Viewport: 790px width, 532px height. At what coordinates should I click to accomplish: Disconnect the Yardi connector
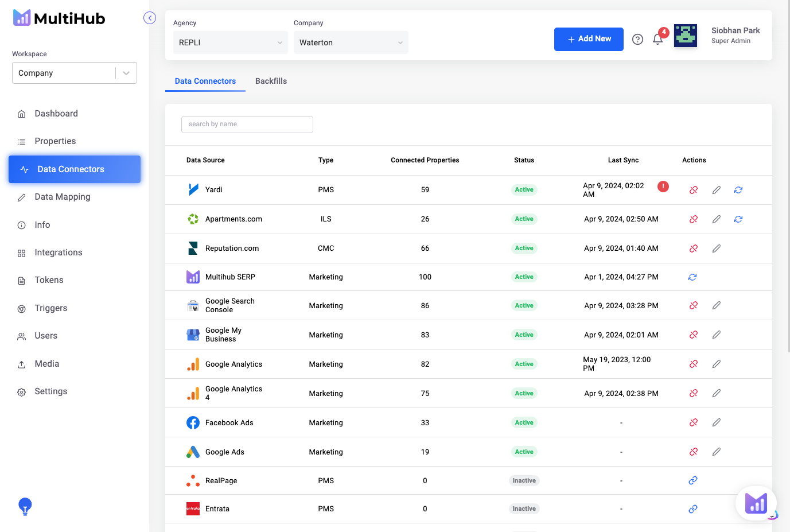click(x=694, y=190)
